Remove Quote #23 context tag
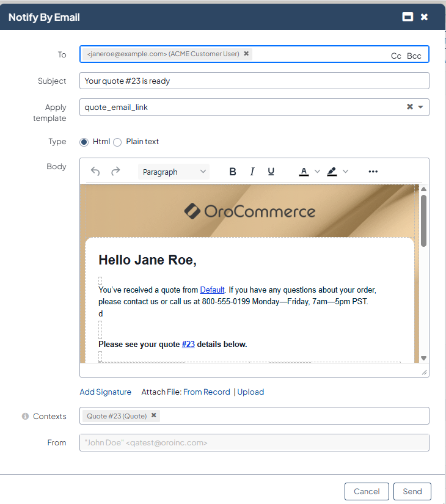The image size is (446, 504). tap(154, 415)
